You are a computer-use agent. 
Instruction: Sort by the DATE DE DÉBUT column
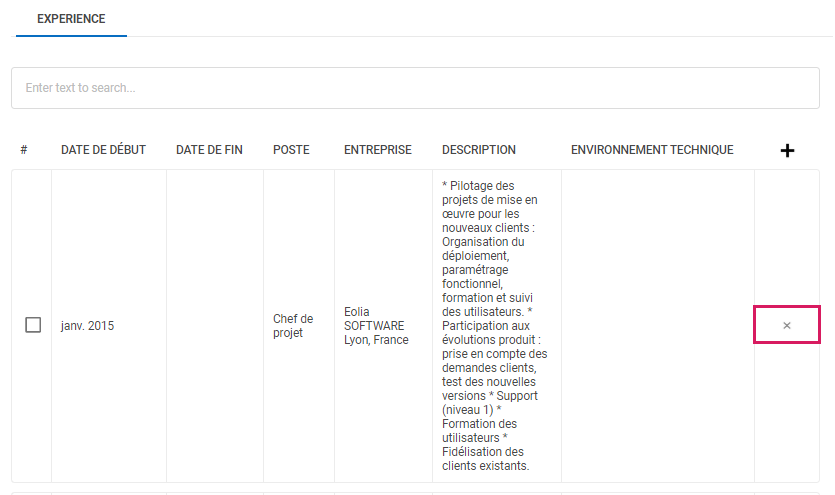103,150
